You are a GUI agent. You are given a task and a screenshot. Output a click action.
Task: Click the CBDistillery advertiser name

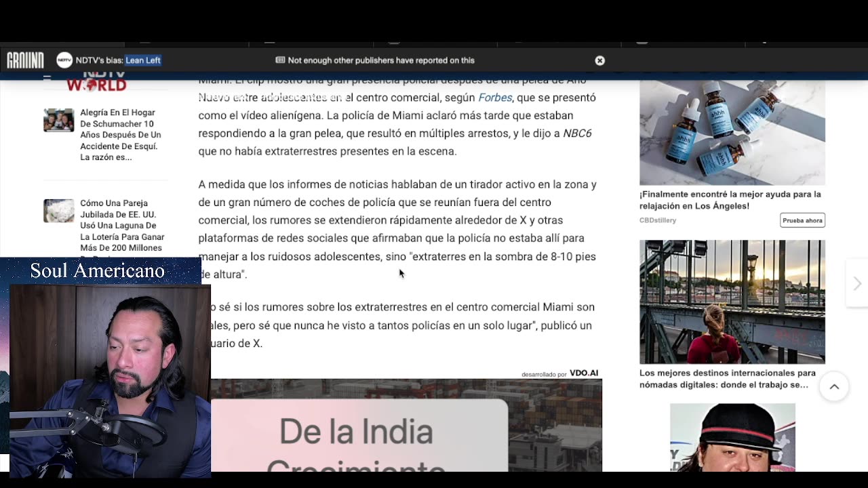click(658, 220)
